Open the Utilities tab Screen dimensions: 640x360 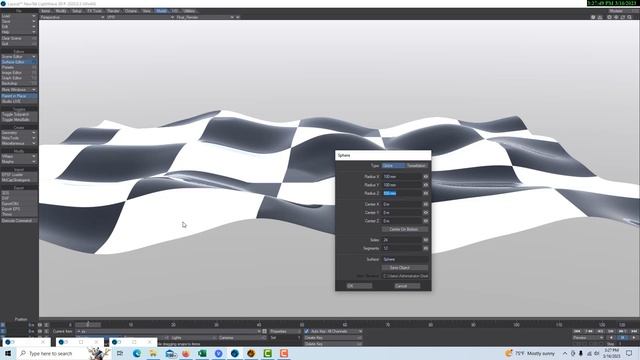click(x=189, y=11)
